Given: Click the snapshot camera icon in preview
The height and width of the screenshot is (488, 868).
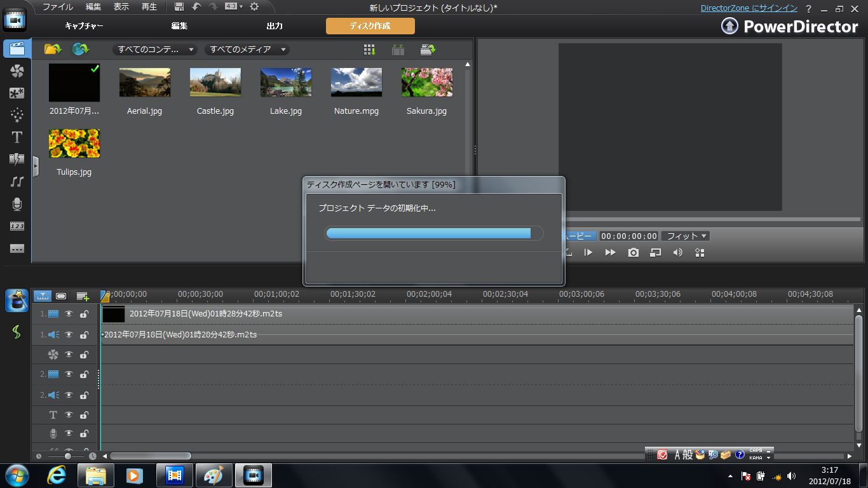Looking at the screenshot, I should [633, 252].
